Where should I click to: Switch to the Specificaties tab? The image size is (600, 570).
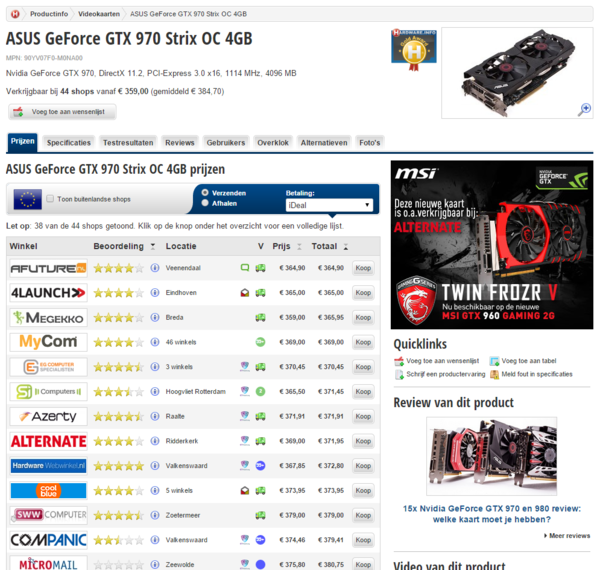[69, 143]
